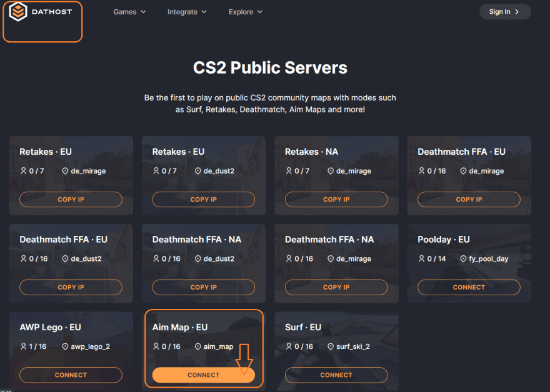Click the player icon on Surf EU card
The width and height of the screenshot is (550, 392).
click(289, 346)
